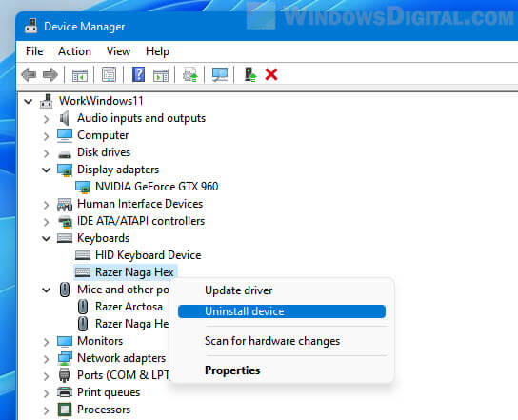
Task: Select the 'NVIDIA GeForce GTX 960' text label
Action: click(x=156, y=187)
